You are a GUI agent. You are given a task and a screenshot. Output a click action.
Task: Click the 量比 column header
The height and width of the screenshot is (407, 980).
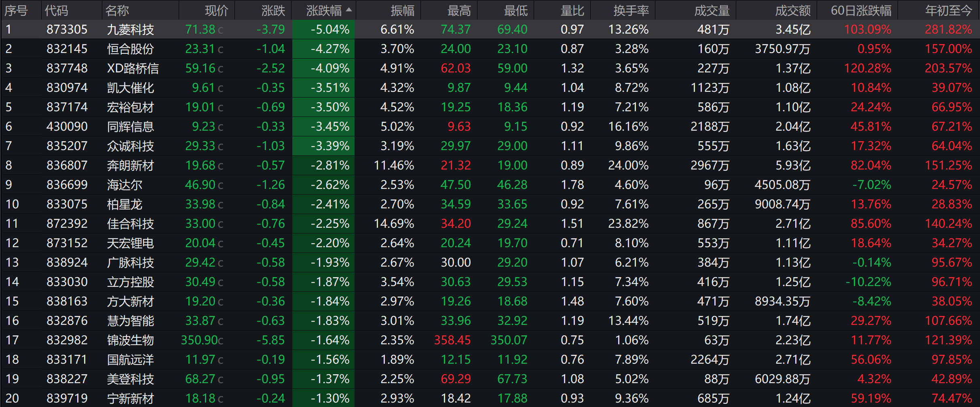[572, 11]
